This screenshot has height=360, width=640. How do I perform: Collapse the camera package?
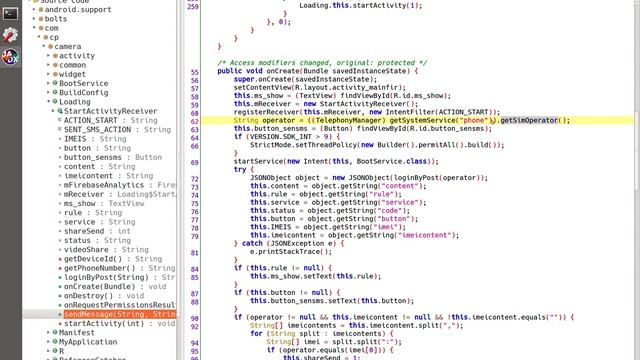(44, 47)
